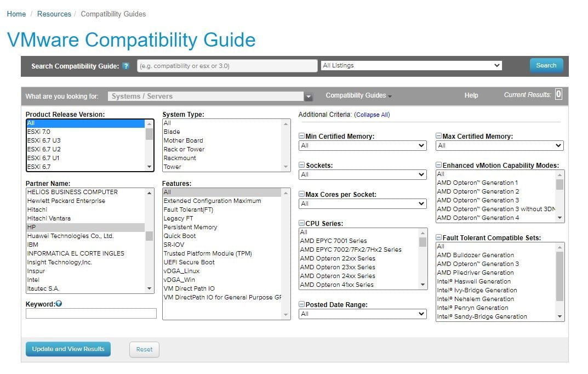Select AMD Opteron Generation 1 vMotion mode
The width and height of the screenshot is (588, 374).
pyautogui.click(x=496, y=183)
